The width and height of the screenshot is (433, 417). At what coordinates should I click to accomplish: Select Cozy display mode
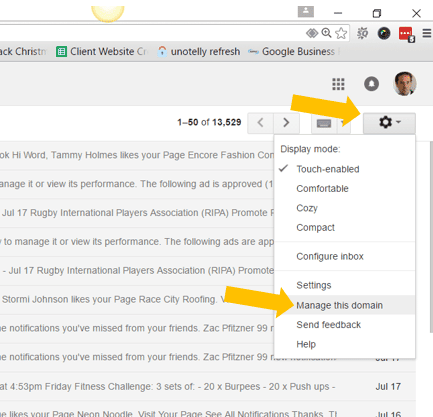click(345, 208)
